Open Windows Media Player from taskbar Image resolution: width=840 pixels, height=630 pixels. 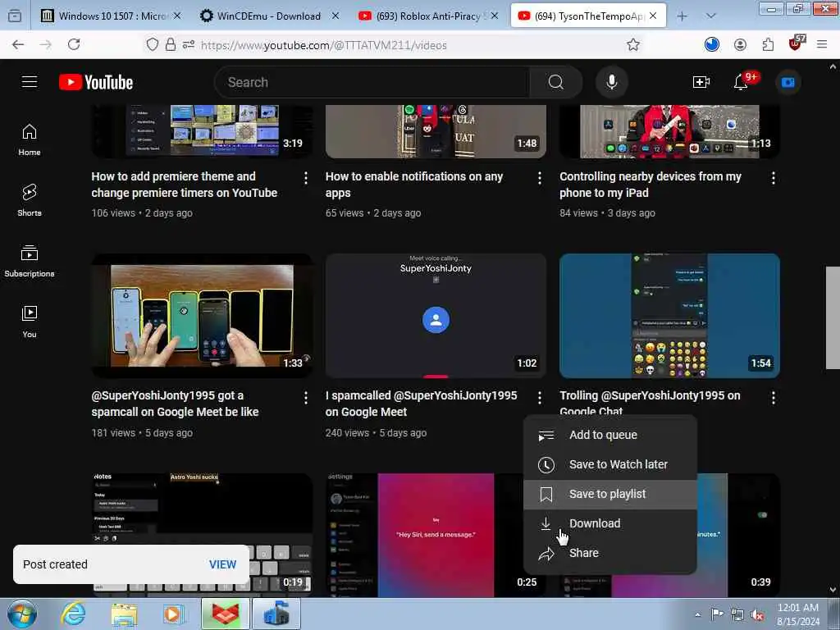[x=174, y=614]
